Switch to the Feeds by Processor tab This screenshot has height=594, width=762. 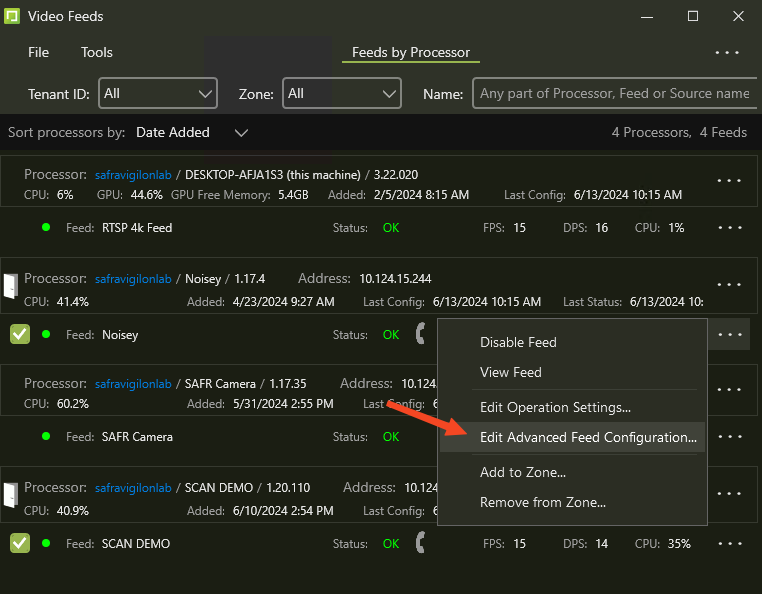pyautogui.click(x=410, y=52)
